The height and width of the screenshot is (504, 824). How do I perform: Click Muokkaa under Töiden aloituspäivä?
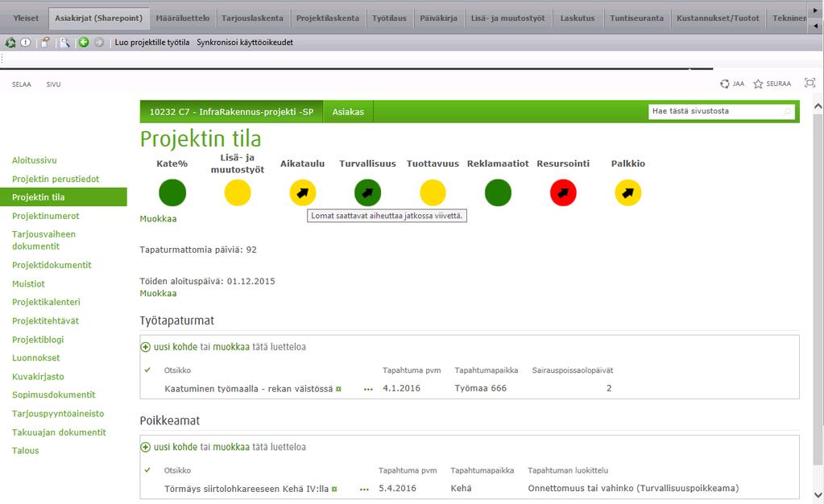tap(158, 294)
